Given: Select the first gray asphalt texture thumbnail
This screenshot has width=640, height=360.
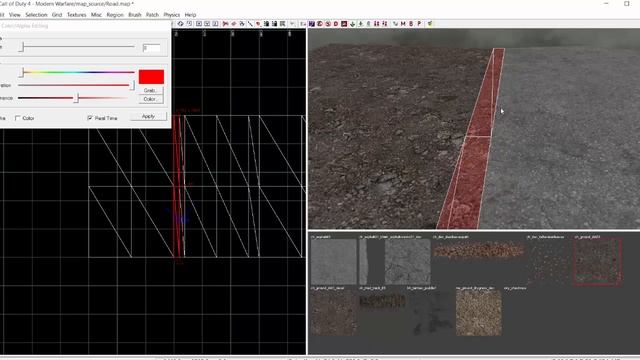Looking at the screenshot, I should (x=334, y=262).
